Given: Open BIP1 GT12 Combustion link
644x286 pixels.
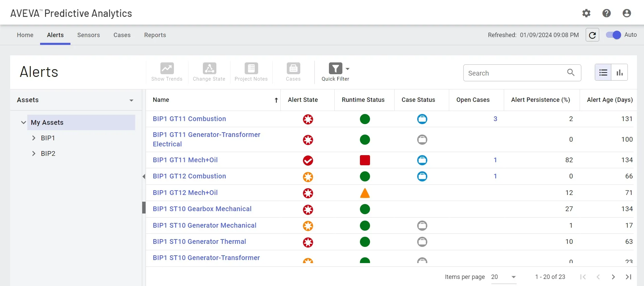Looking at the screenshot, I should click(x=189, y=176).
